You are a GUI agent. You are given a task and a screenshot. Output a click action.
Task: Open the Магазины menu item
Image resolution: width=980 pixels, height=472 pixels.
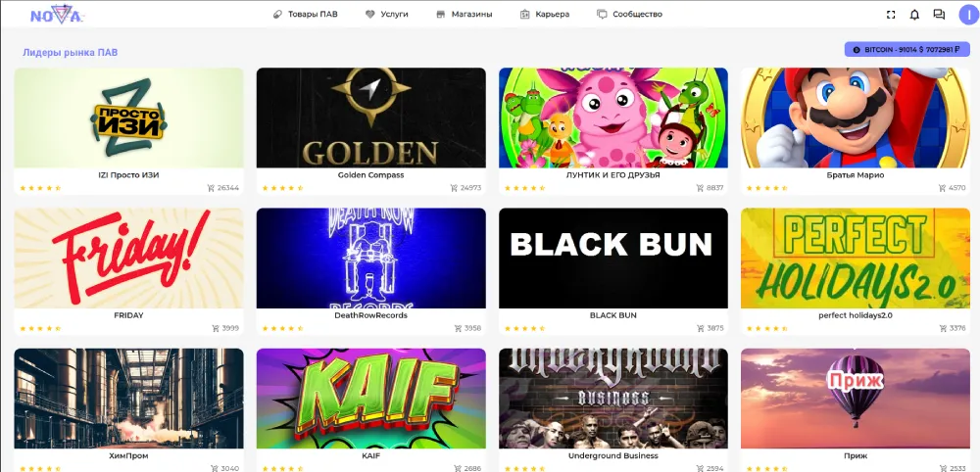pos(465,14)
